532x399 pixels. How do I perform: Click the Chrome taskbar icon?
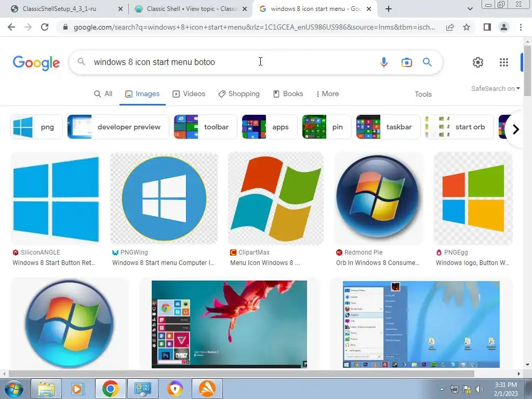pyautogui.click(x=110, y=389)
